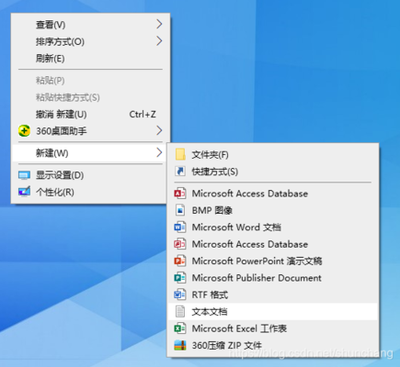This screenshot has height=367, width=400.
Task: Expand the 查看(V) submenu arrow
Action: coord(159,24)
